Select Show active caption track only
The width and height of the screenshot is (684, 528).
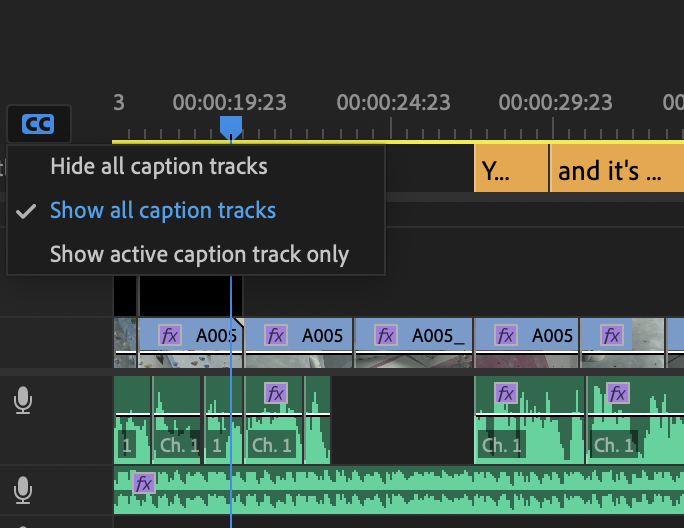point(199,254)
